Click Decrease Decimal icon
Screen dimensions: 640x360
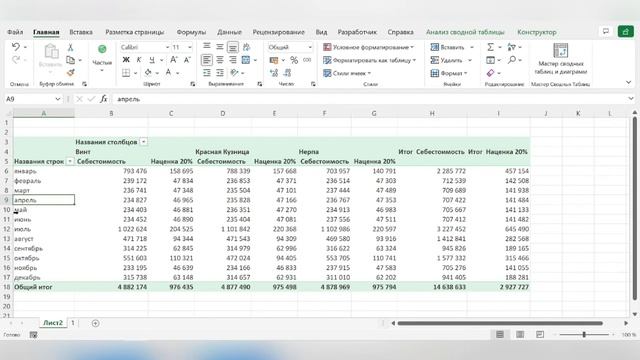click(x=287, y=73)
